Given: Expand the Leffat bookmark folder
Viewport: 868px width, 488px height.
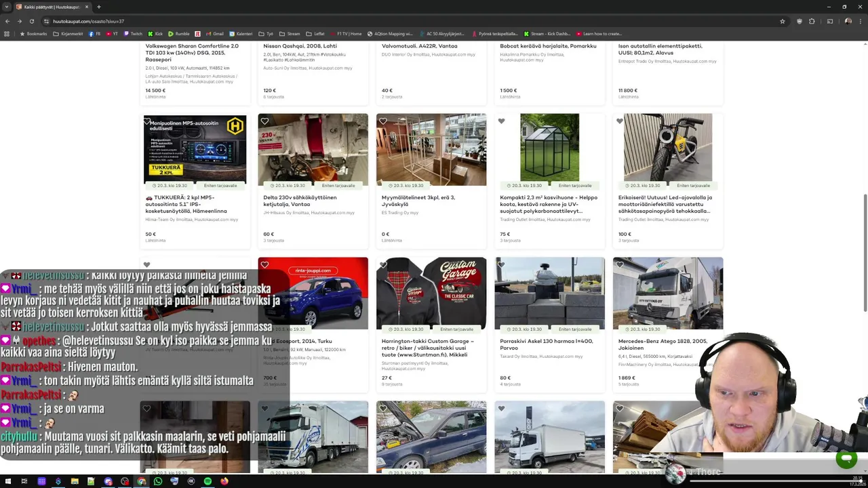Looking at the screenshot, I should point(315,33).
